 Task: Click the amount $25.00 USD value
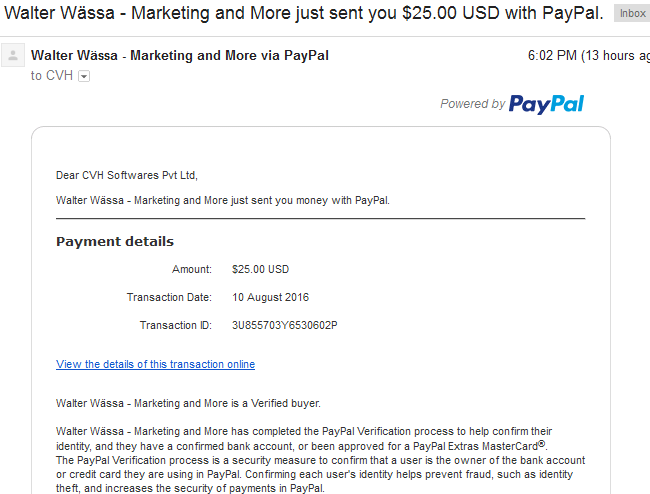click(260, 269)
